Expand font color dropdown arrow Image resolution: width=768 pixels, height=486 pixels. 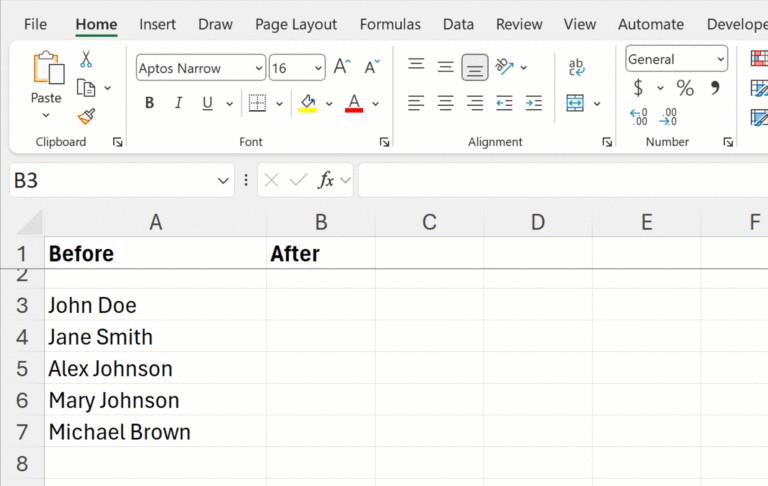tap(376, 104)
